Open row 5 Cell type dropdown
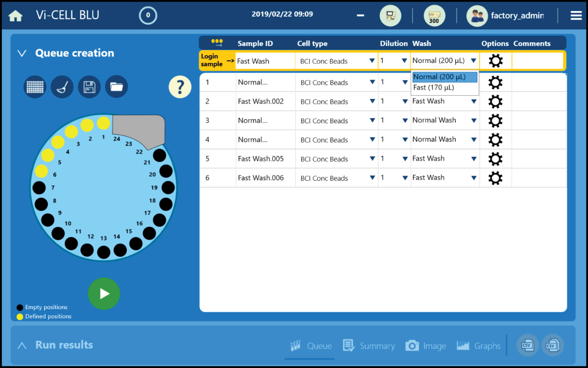The image size is (588, 368). click(336, 159)
